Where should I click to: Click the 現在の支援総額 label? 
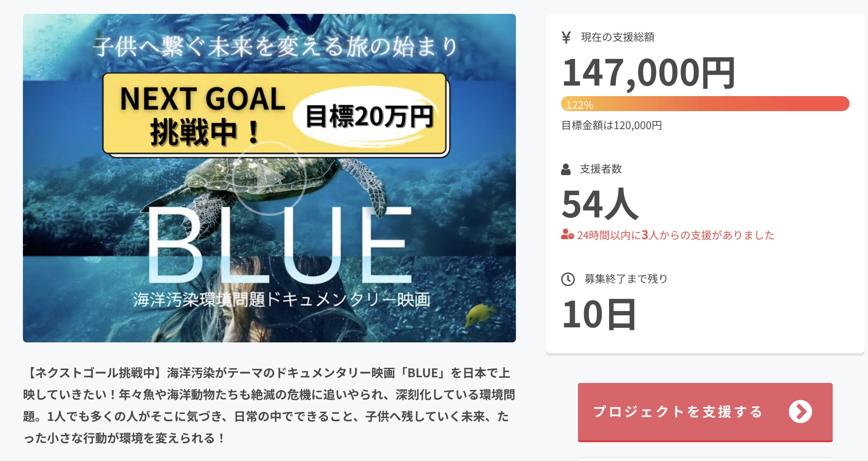(x=617, y=37)
